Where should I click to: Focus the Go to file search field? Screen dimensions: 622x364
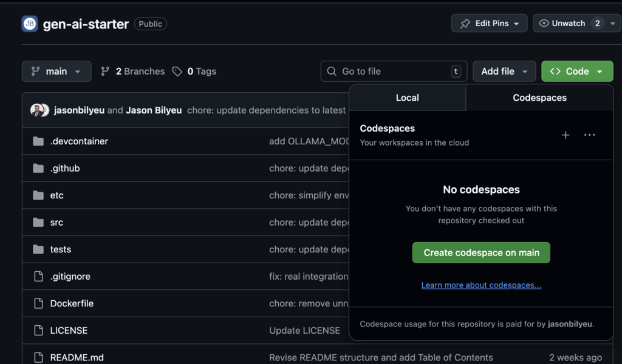394,72
